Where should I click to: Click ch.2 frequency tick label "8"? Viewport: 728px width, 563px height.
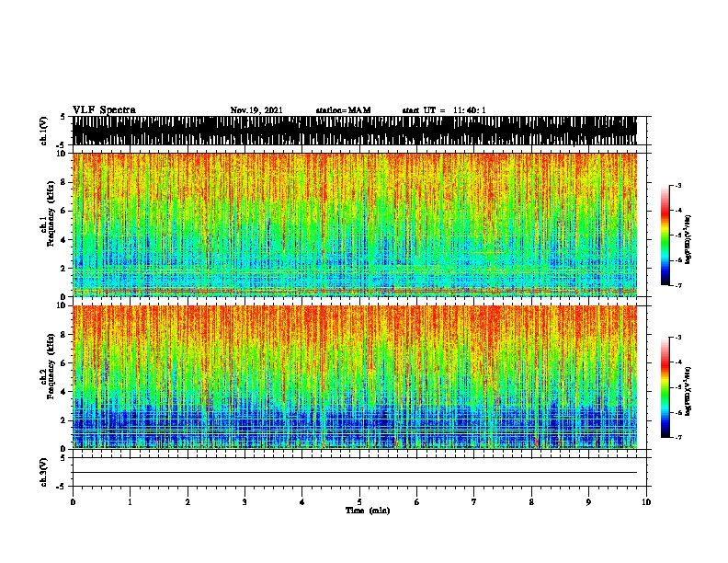63,335
